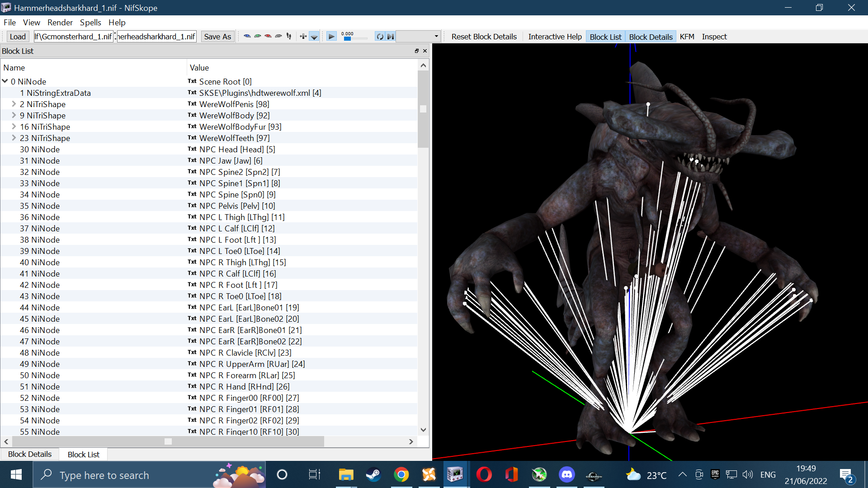Screen dimensions: 868x488
Task: Click the gray eye view icon
Action: coord(278,36)
